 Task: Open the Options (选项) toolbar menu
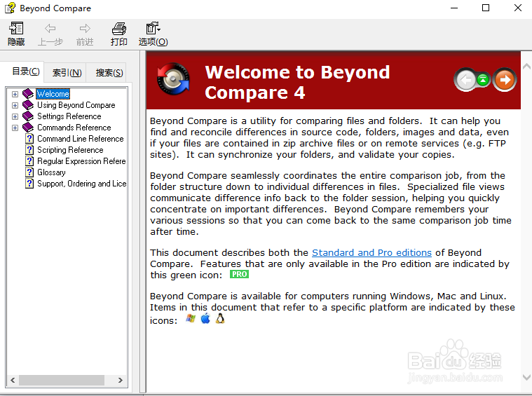[153, 34]
